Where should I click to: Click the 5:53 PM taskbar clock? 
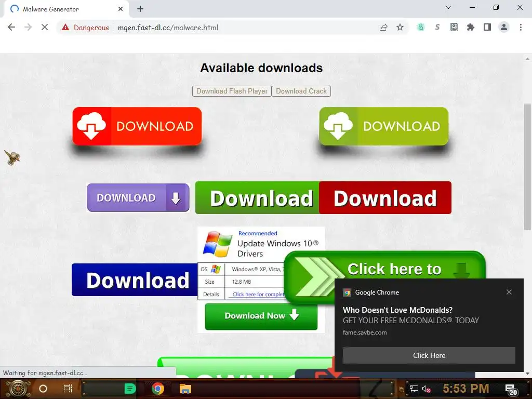point(466,388)
